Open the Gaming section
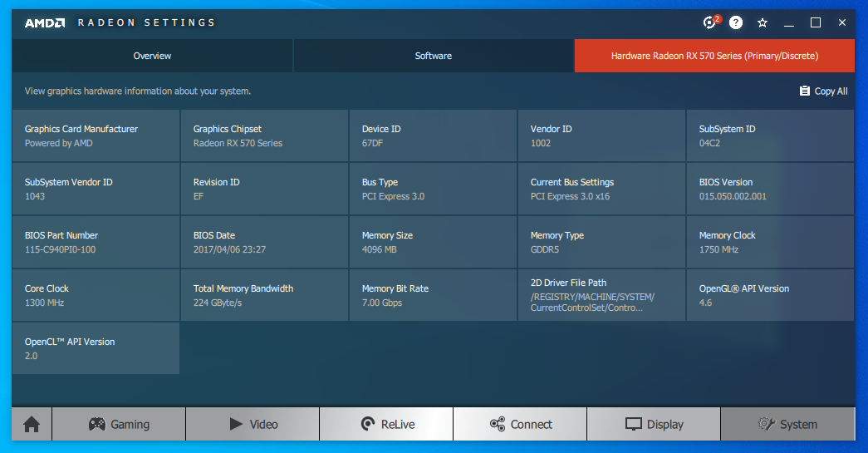The width and height of the screenshot is (868, 453). click(x=119, y=424)
